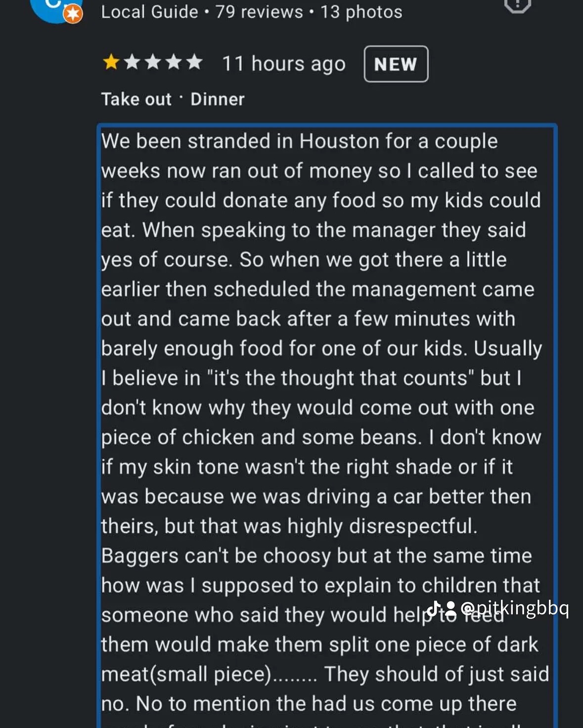The image size is (583, 728).
Task: Click the orange Local Guide star badge
Action: 73,14
